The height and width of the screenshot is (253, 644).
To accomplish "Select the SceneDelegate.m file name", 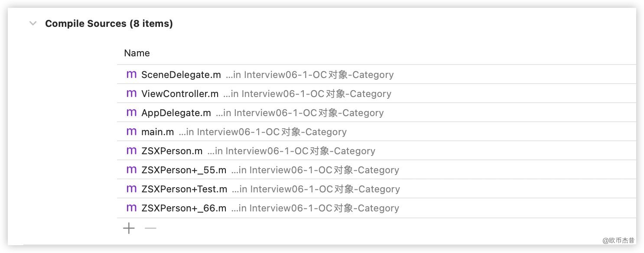I will (181, 75).
